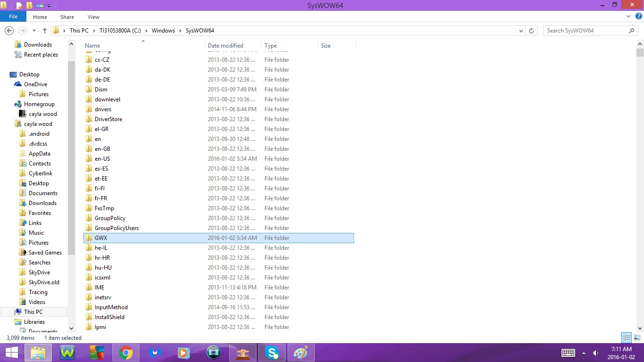
Task: Click TI31053800A (C:) in the address path
Action: click(120, 31)
